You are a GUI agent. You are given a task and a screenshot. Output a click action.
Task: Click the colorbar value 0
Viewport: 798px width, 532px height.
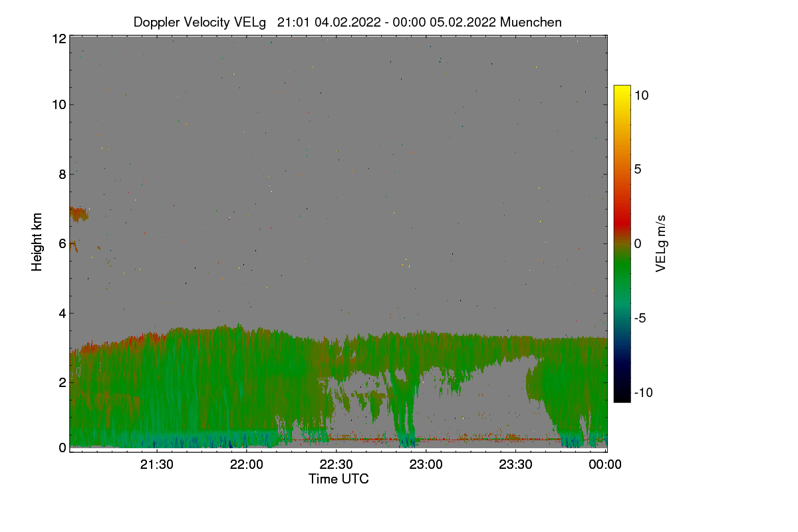(638, 243)
